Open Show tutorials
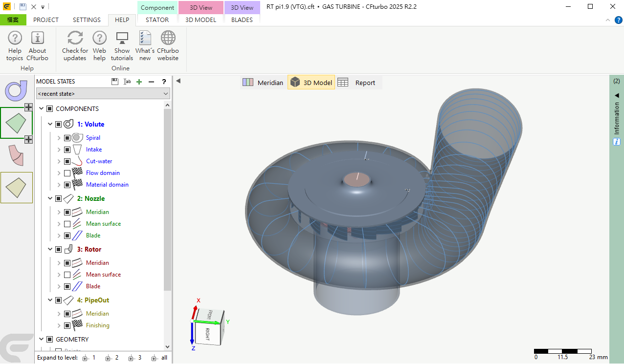The height and width of the screenshot is (364, 624). [122, 46]
